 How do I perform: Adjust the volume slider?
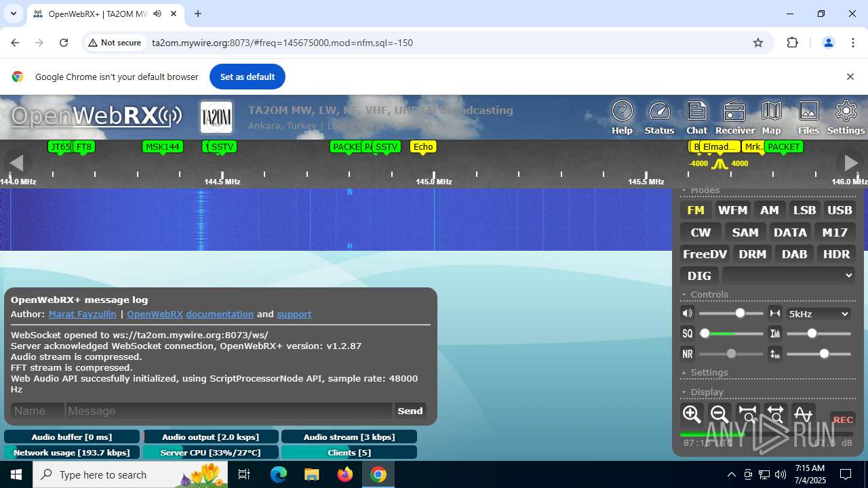click(x=731, y=313)
